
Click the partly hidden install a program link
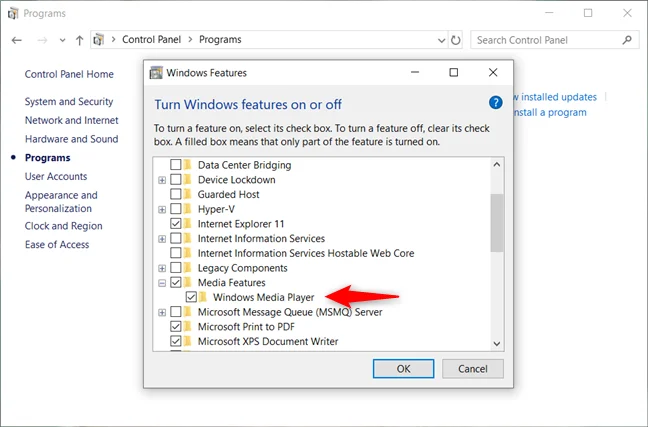[550, 112]
